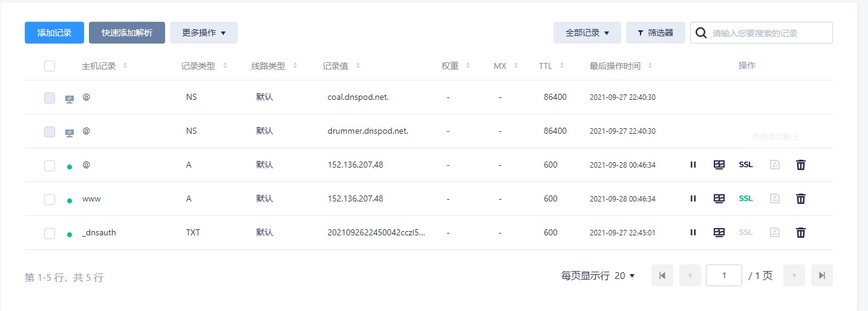Pause the @ A record
The width and height of the screenshot is (868, 311).
click(693, 165)
